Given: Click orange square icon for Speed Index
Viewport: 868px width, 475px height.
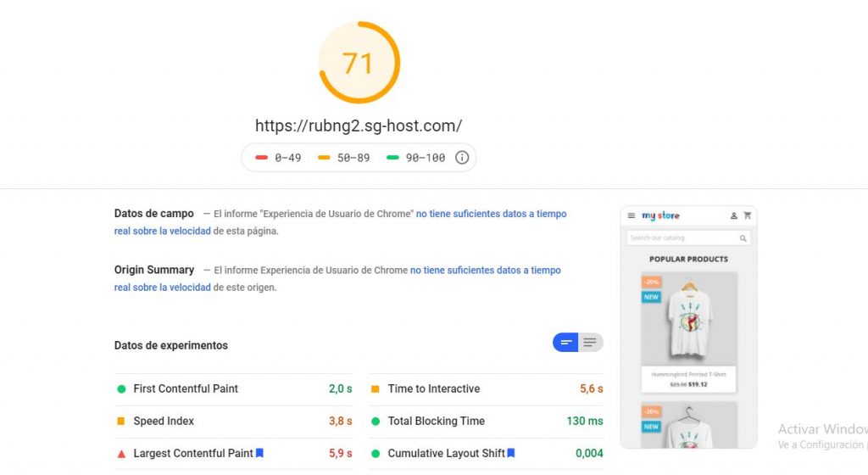Looking at the screenshot, I should (120, 422).
